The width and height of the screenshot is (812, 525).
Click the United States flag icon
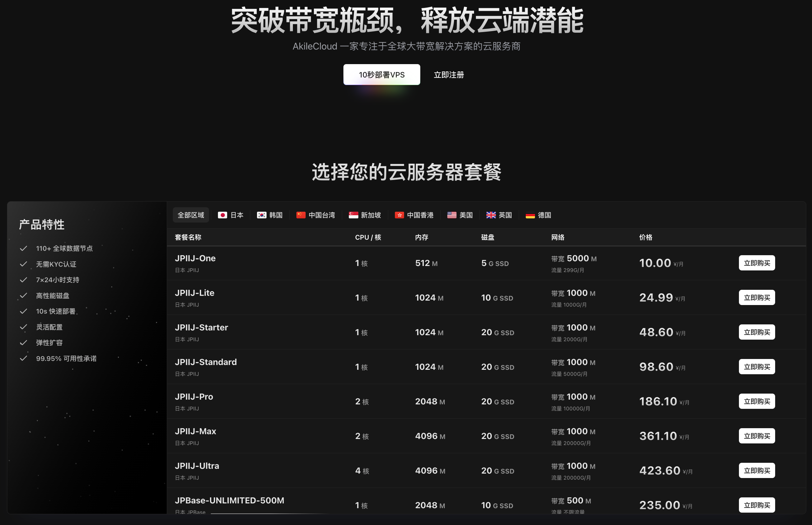point(452,215)
